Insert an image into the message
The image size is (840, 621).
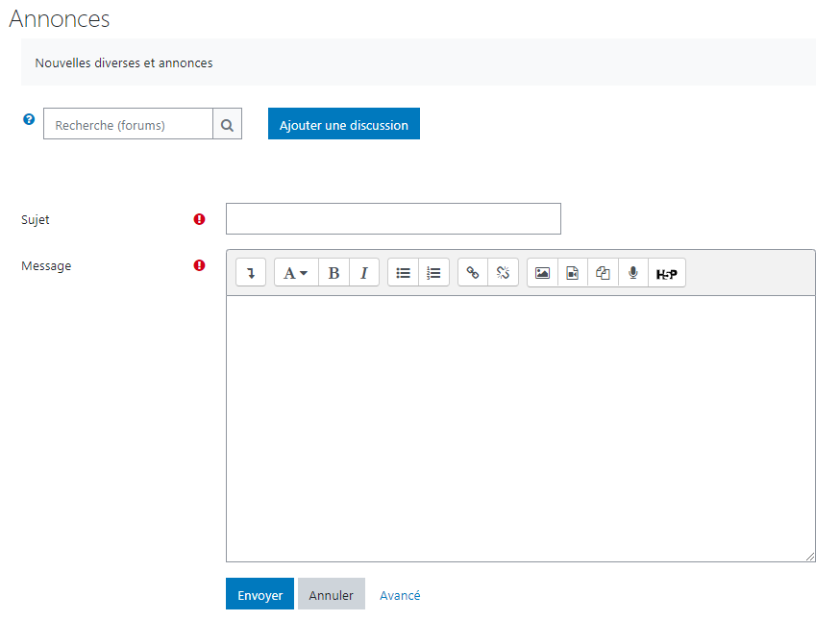tap(542, 273)
